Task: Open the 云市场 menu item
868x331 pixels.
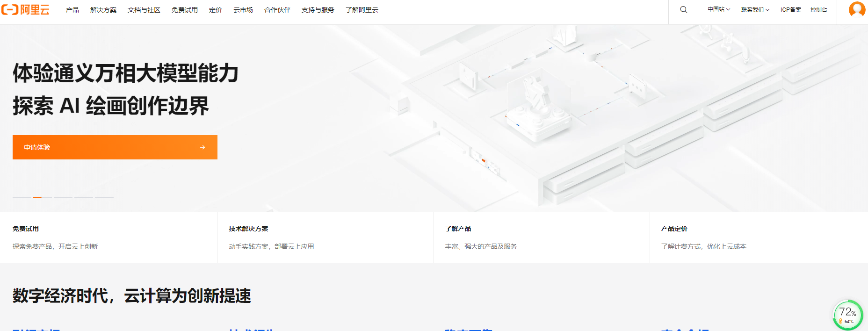Action: pyautogui.click(x=243, y=10)
